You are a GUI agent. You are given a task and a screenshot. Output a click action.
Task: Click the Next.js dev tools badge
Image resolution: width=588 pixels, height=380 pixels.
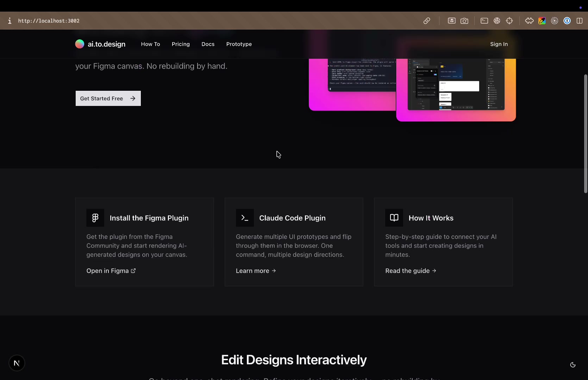17,363
